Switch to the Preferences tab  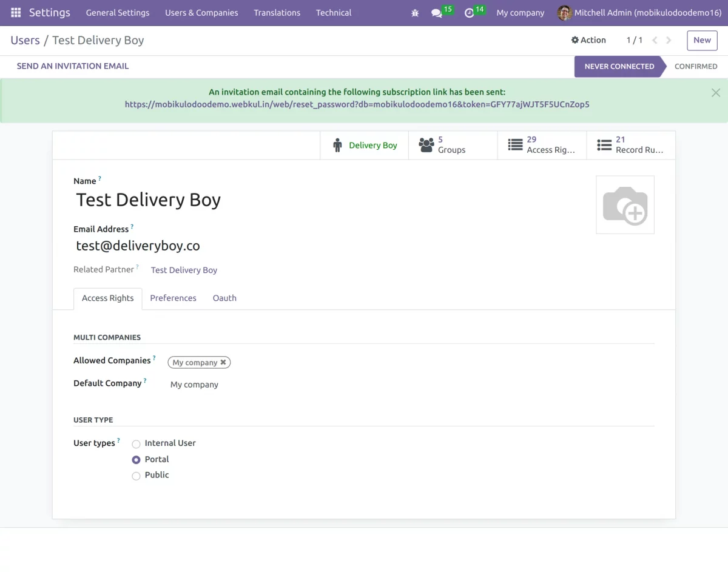(173, 298)
